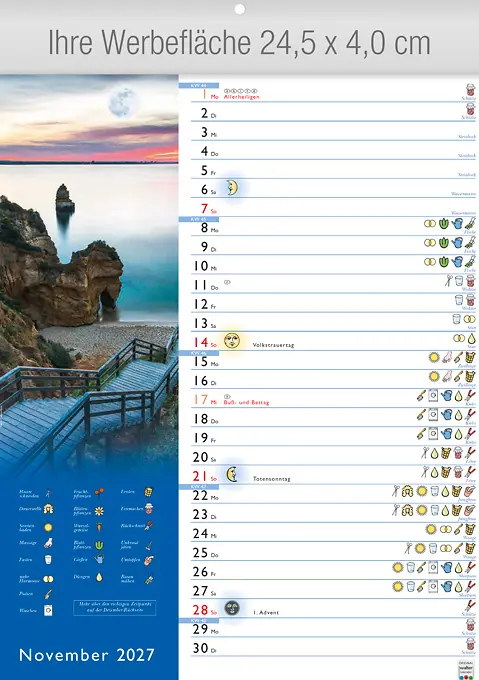The width and height of the screenshot is (479, 680).
Task: Click the washing machine Waschen legend icon
Action: (48, 611)
